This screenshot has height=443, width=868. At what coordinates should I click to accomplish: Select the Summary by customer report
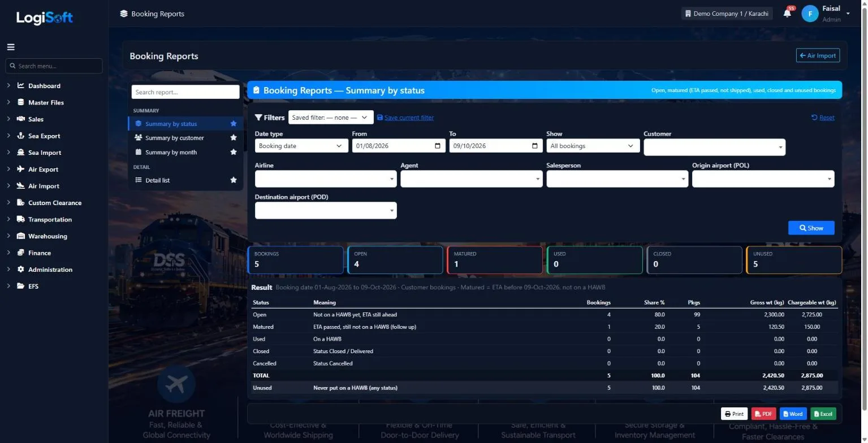174,138
